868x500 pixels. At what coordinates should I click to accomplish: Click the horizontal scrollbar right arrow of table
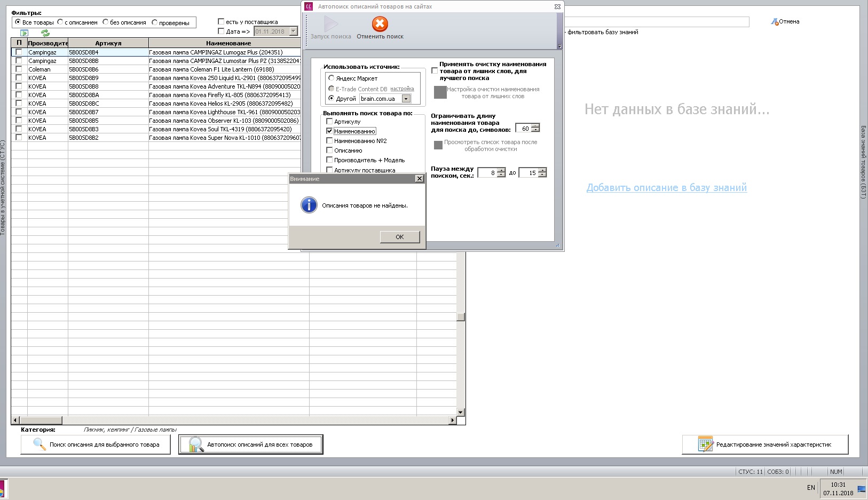click(453, 420)
